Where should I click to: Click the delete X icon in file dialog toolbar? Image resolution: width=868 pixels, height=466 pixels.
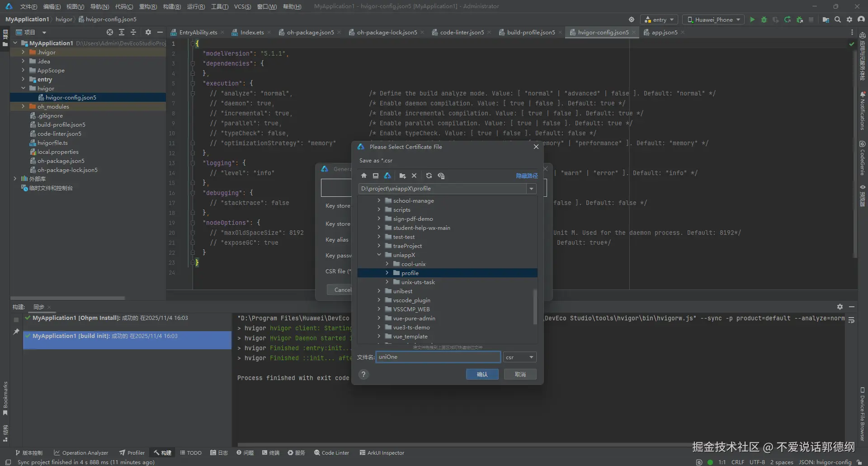click(414, 176)
